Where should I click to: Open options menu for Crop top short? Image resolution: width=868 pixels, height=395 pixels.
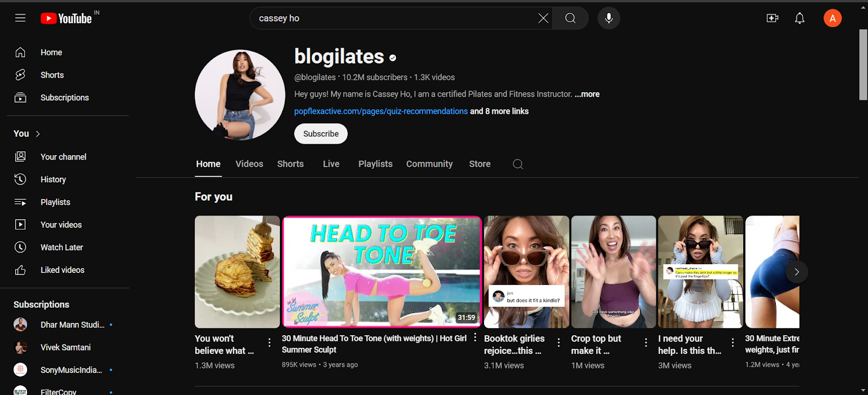tap(646, 342)
